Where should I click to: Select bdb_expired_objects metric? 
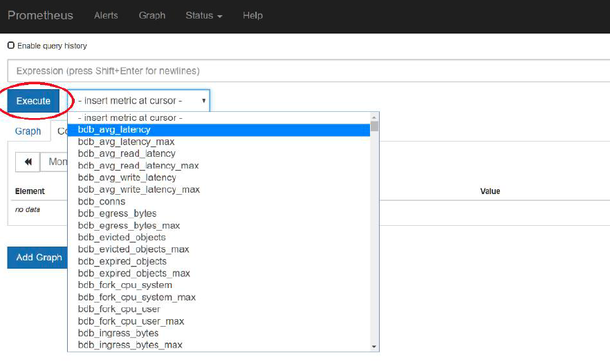pyautogui.click(x=219, y=262)
